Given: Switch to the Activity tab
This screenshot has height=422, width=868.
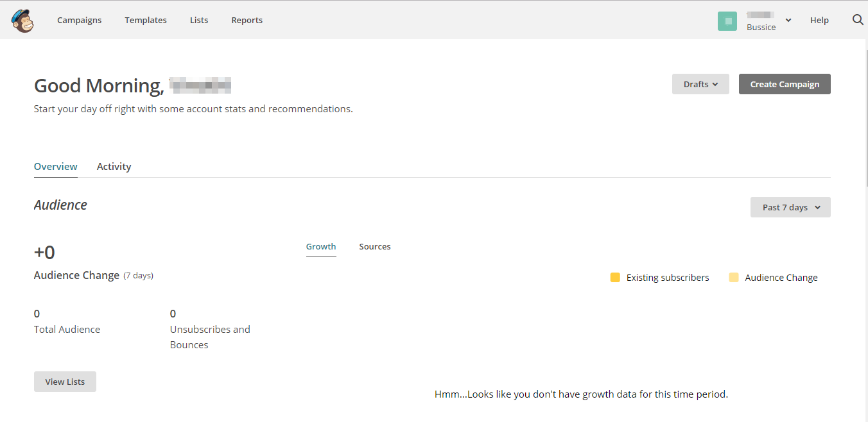Looking at the screenshot, I should (114, 166).
